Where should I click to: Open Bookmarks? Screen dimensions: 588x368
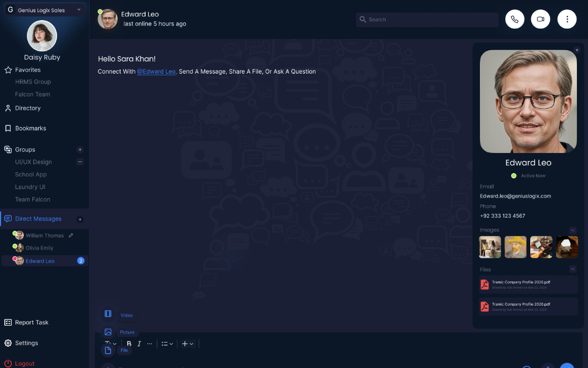click(25, 128)
